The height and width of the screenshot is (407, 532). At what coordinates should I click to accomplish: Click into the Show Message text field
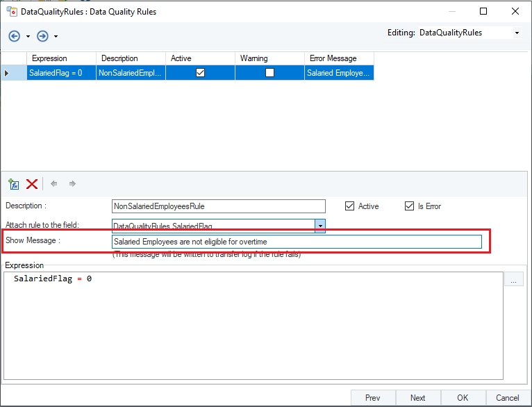(x=297, y=242)
